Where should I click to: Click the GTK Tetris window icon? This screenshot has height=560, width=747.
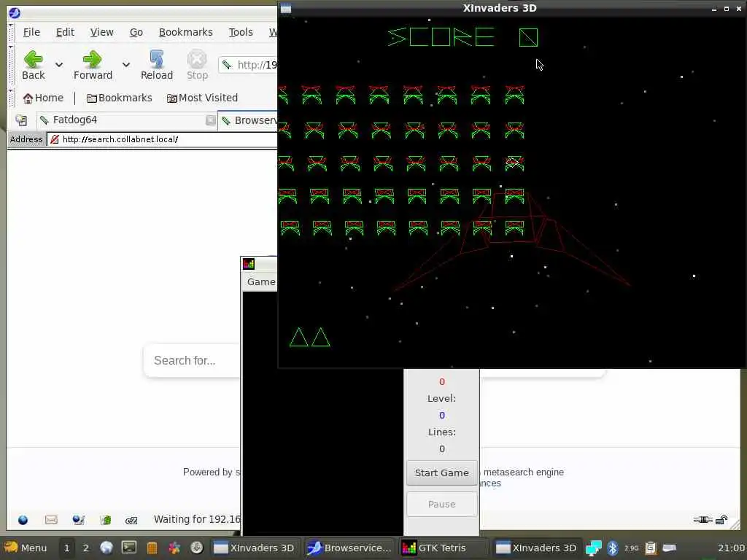(249, 264)
